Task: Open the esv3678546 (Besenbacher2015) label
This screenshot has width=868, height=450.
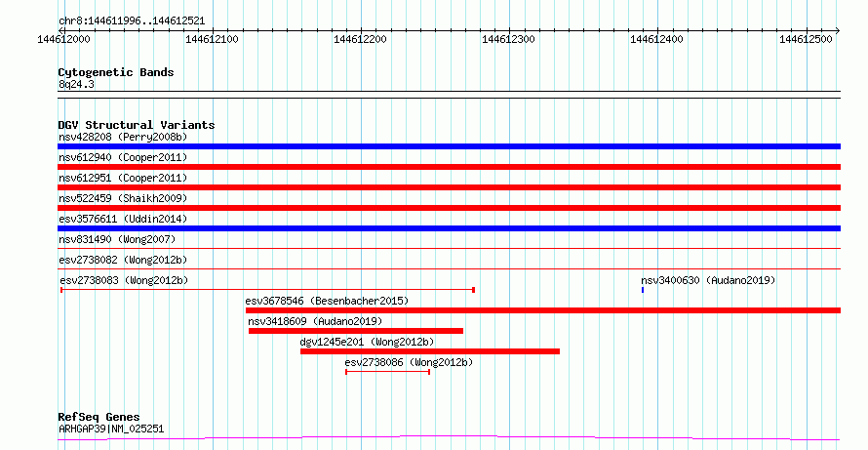Action: click(x=327, y=301)
